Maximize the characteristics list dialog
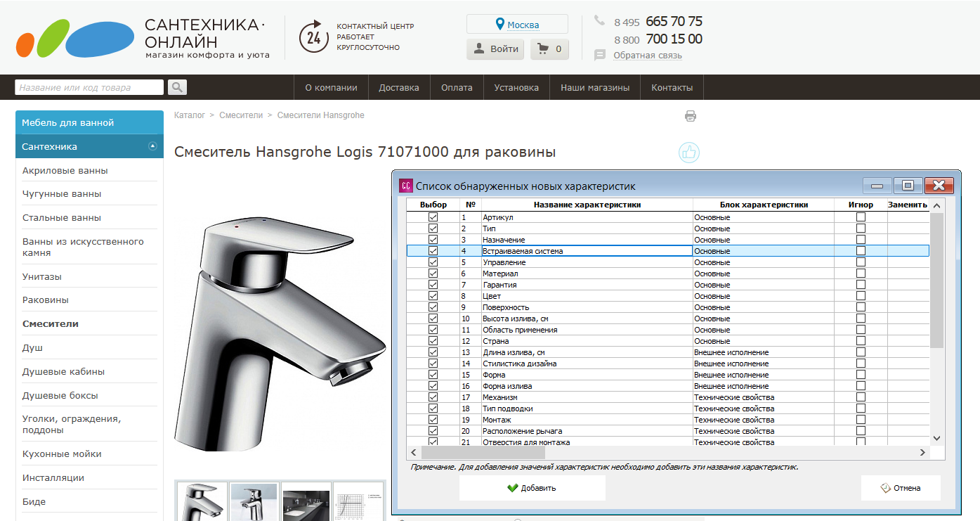 pos(908,186)
